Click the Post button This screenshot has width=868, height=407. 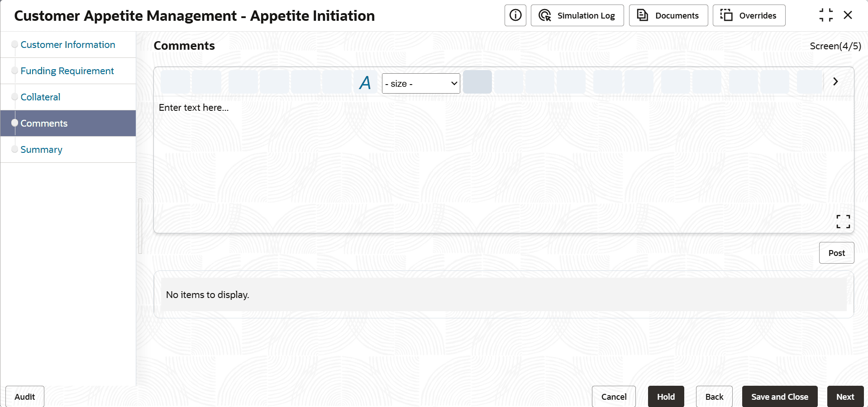click(836, 253)
